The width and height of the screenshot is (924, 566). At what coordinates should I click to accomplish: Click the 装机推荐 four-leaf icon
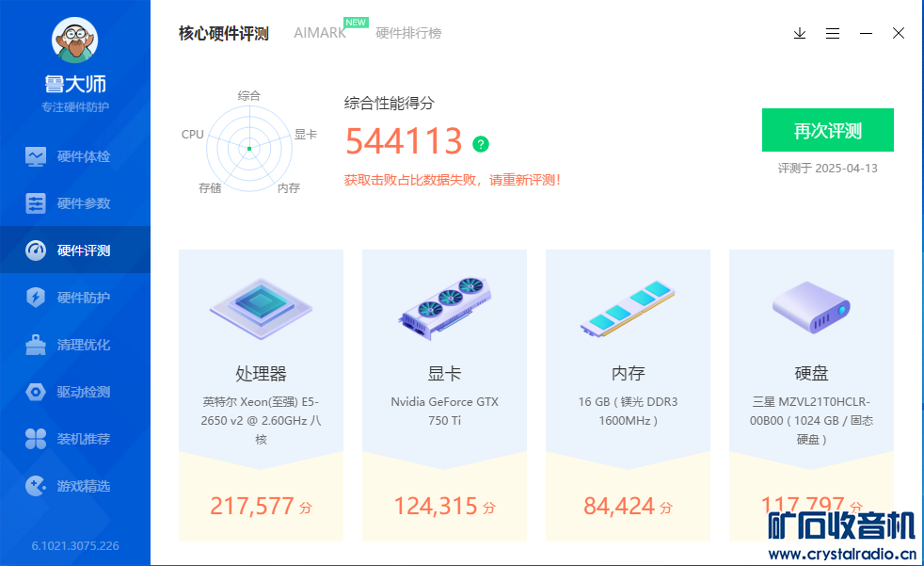[36, 439]
